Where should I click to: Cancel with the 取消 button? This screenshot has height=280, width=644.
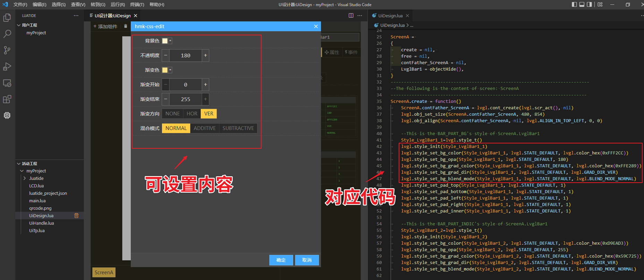307,260
